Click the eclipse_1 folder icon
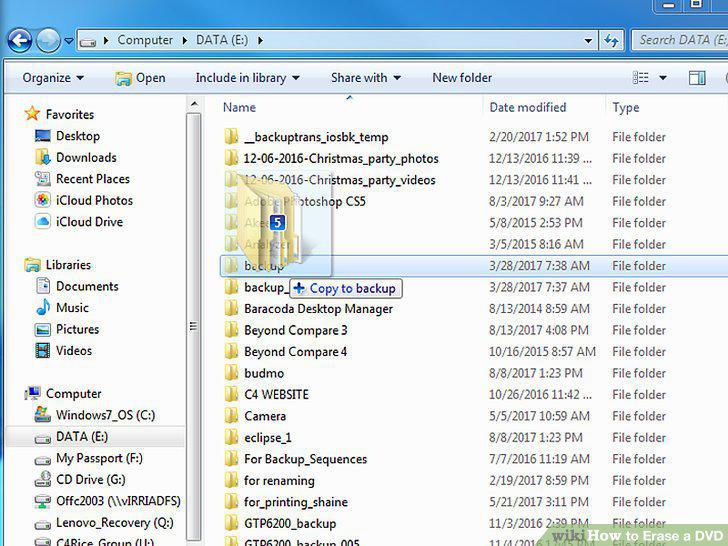 point(231,437)
